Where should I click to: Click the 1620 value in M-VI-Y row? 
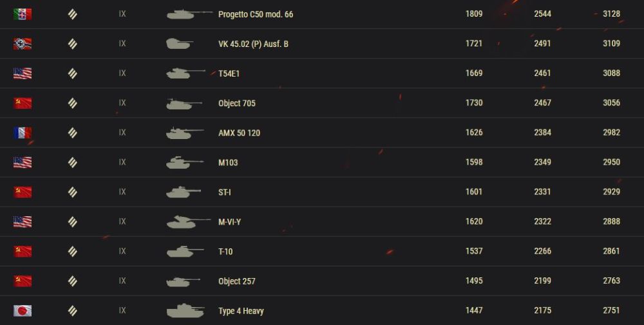[474, 221]
